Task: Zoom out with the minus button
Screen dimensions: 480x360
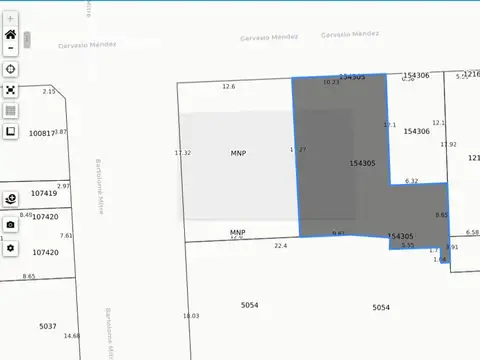Action: tap(10, 48)
